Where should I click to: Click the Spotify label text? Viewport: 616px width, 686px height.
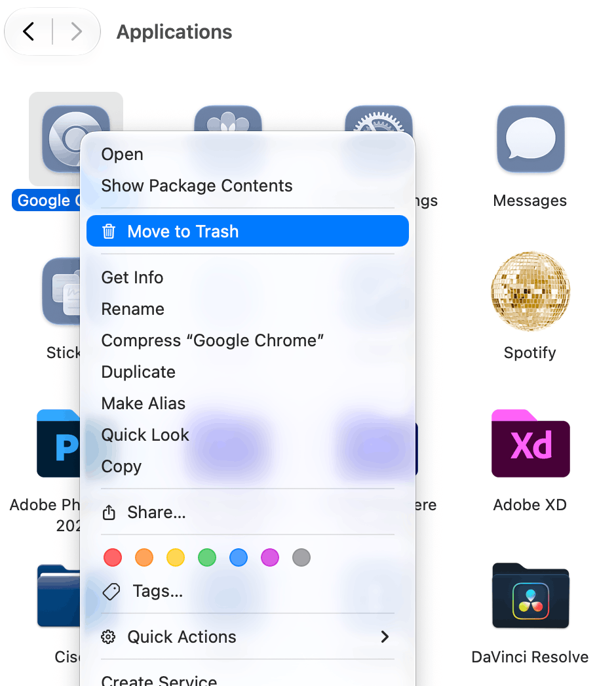coord(530,353)
